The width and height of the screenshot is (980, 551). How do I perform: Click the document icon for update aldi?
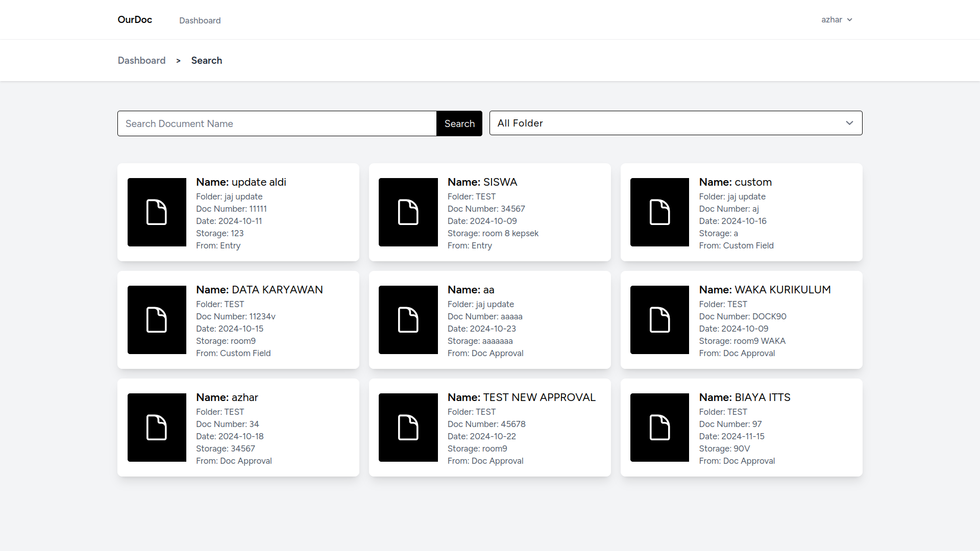click(x=157, y=212)
